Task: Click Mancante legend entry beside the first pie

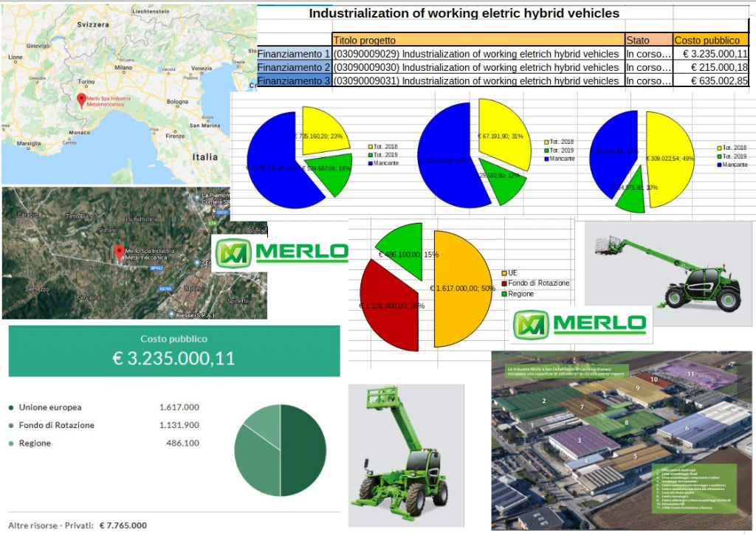Action: (384, 163)
